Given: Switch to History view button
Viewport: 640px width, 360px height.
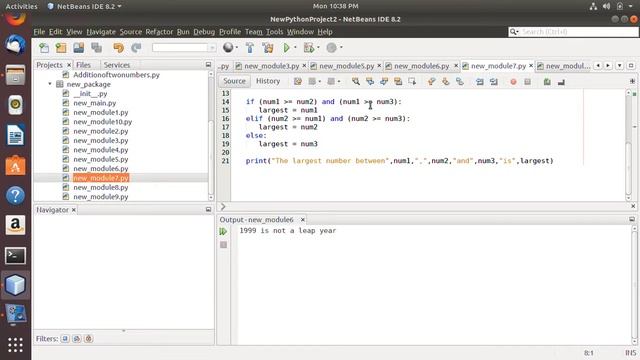Looking at the screenshot, I should pos(268,81).
